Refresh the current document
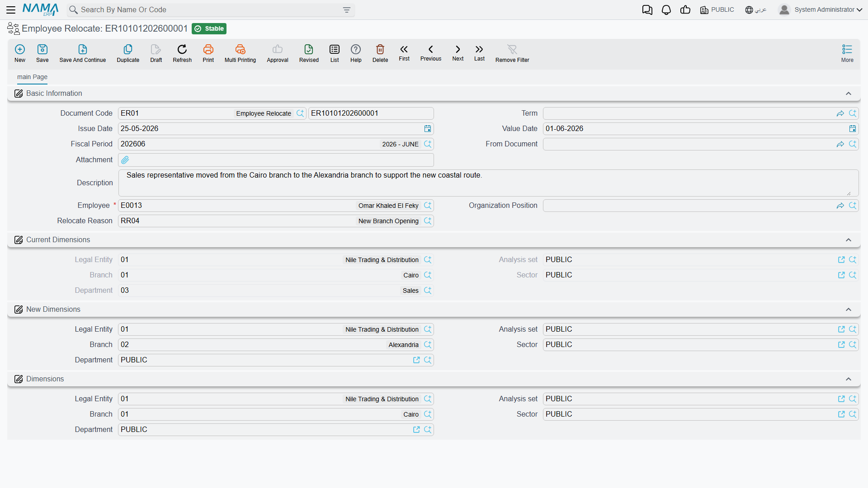868x488 pixels. tap(182, 53)
